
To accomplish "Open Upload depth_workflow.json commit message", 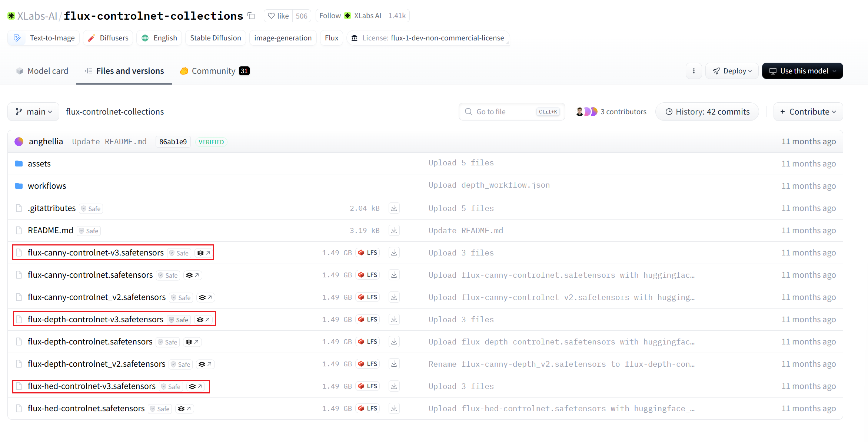I will point(489,185).
